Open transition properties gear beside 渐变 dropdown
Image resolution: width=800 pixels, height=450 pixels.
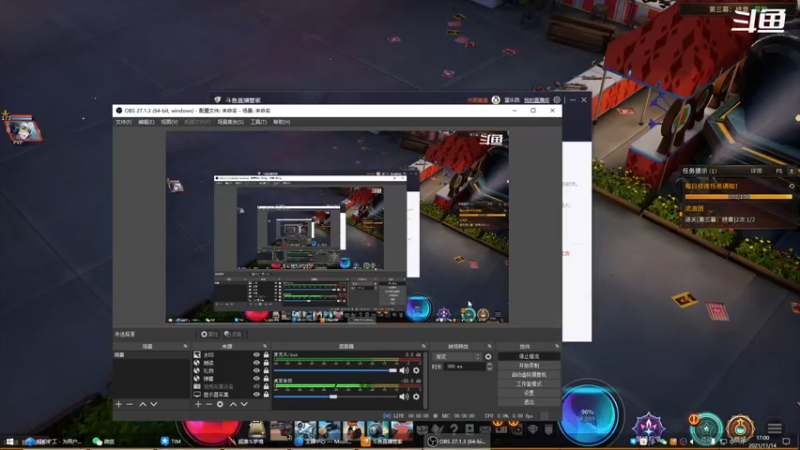click(x=488, y=357)
